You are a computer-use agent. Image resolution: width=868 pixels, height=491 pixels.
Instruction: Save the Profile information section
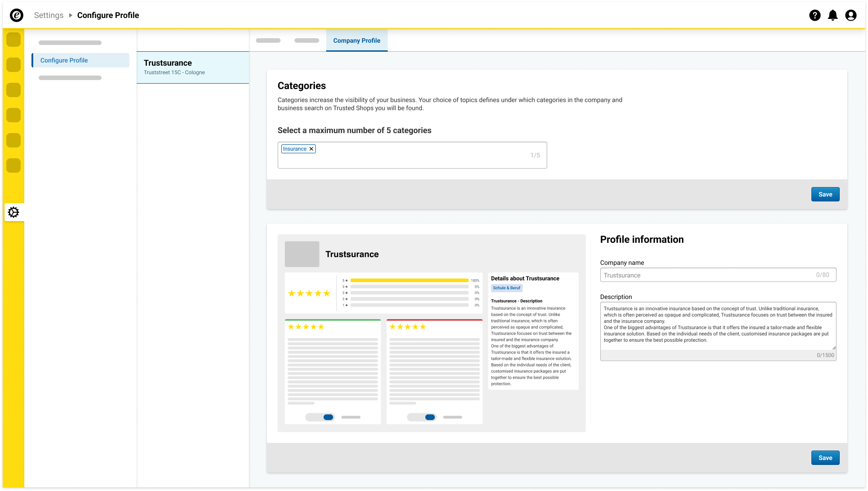(825, 458)
